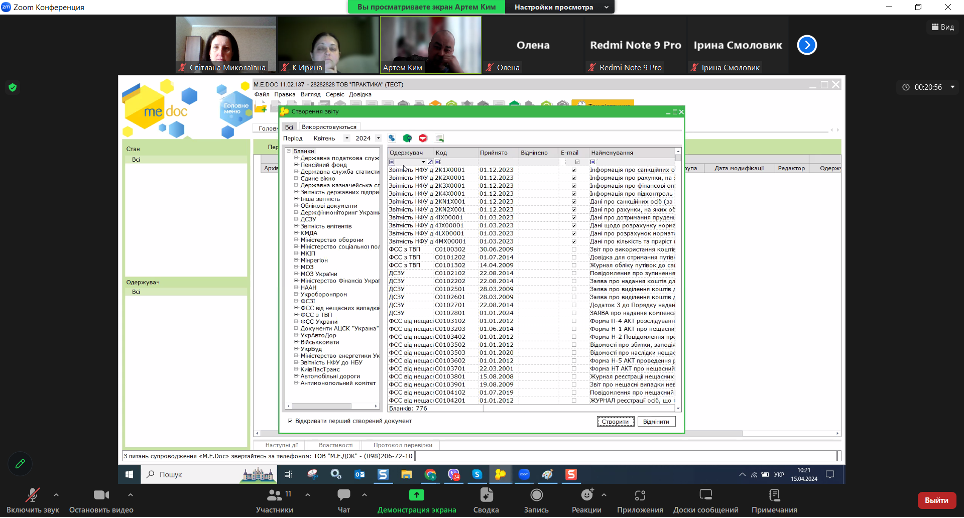Click the Chrome icon in shared taskbar

point(430,474)
